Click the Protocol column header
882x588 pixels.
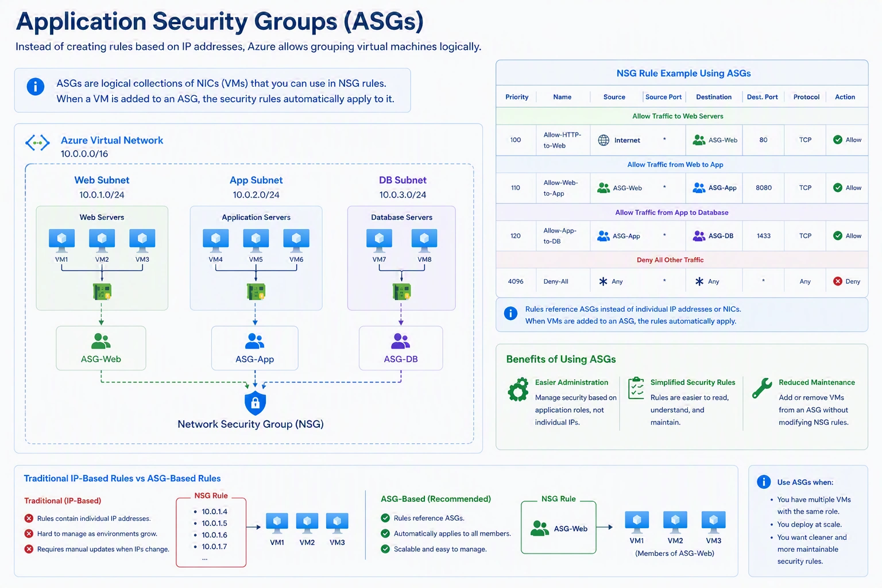click(x=806, y=97)
